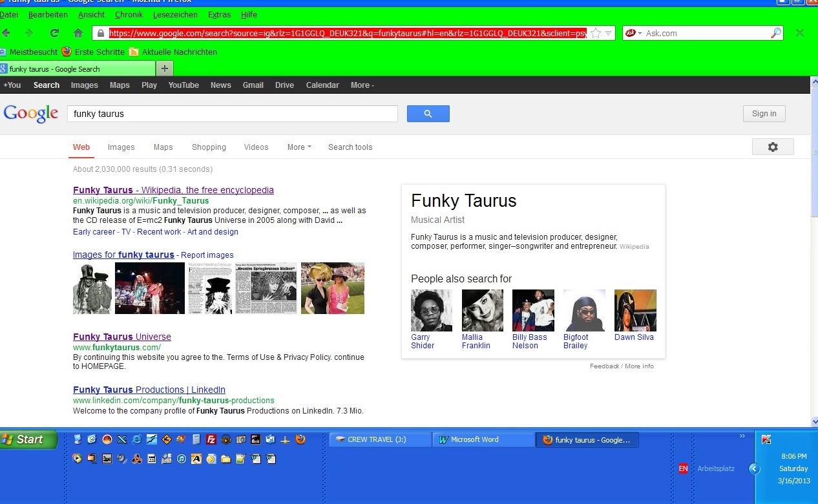
Task: Launch Internet Explorer from Quick Launch
Action: coord(136,439)
